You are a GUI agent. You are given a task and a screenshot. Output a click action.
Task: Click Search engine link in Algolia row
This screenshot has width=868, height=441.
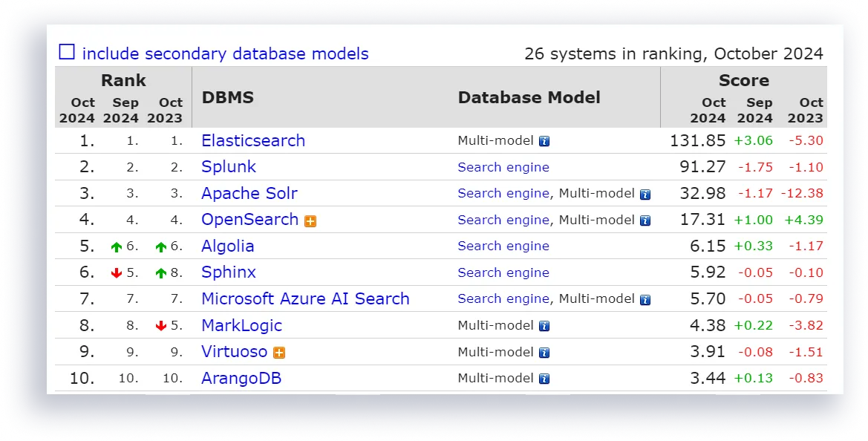pyautogui.click(x=503, y=246)
